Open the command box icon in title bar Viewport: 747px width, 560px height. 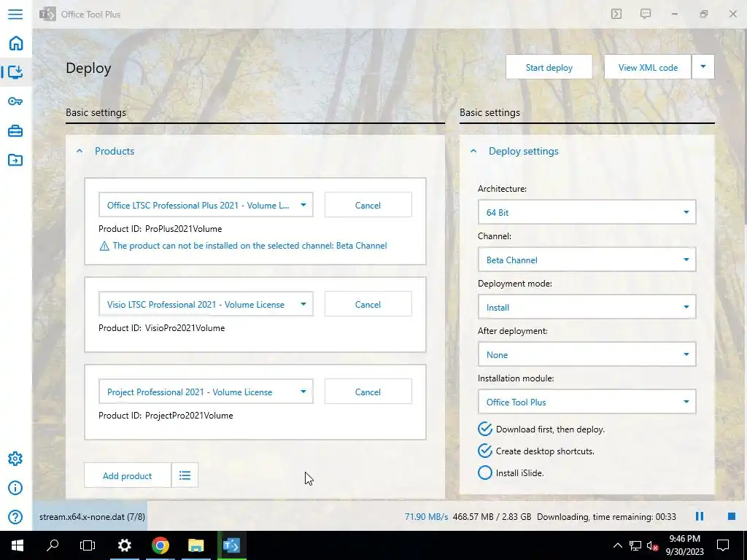point(616,14)
